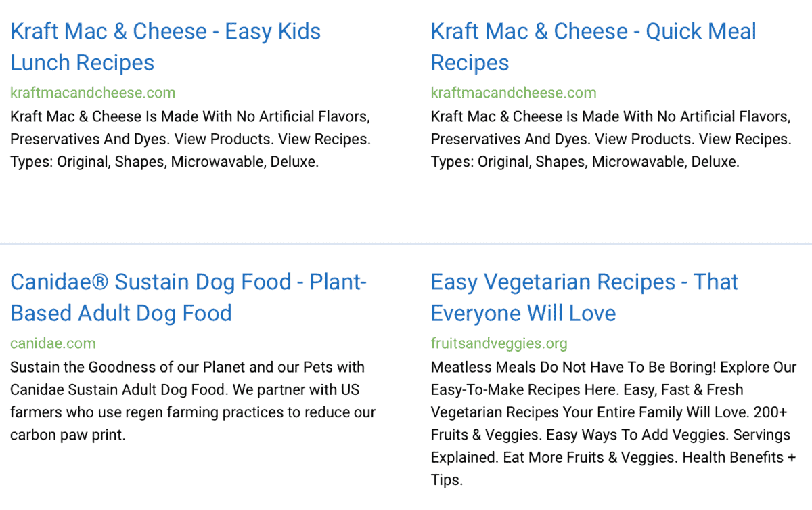Open Kraft Quick Meal Recipes ad title

tap(593, 47)
